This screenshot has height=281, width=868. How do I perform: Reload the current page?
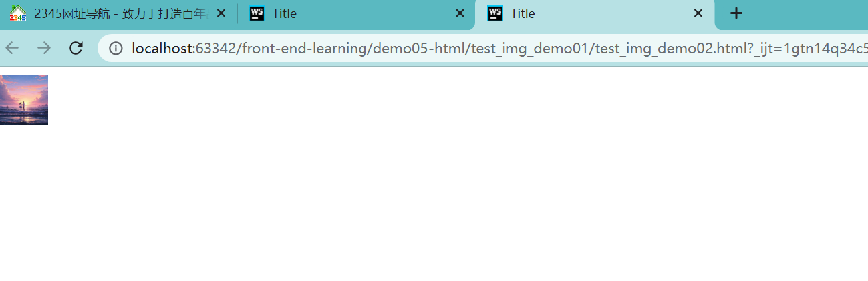click(x=76, y=48)
